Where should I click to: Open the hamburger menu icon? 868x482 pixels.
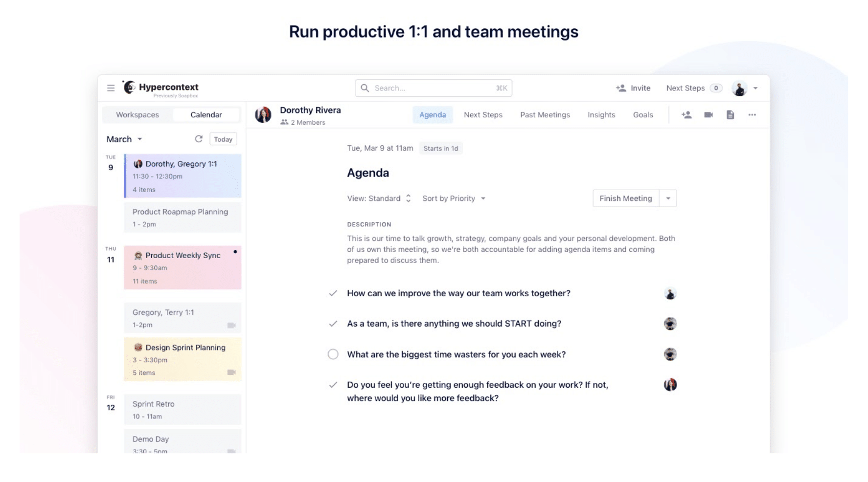[x=111, y=88]
